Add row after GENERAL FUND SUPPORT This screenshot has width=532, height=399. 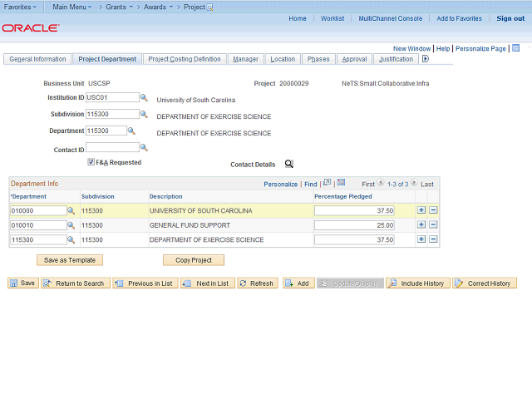(421, 224)
